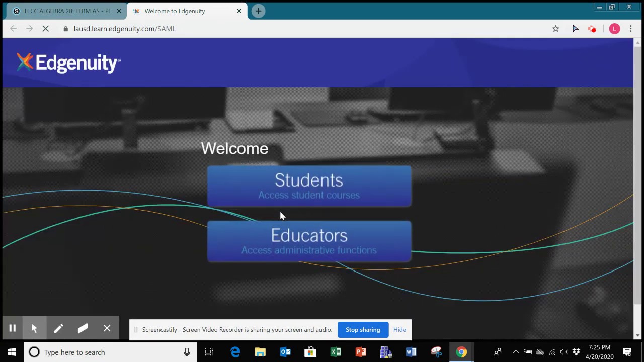Click Stop sharing button

[363, 330]
